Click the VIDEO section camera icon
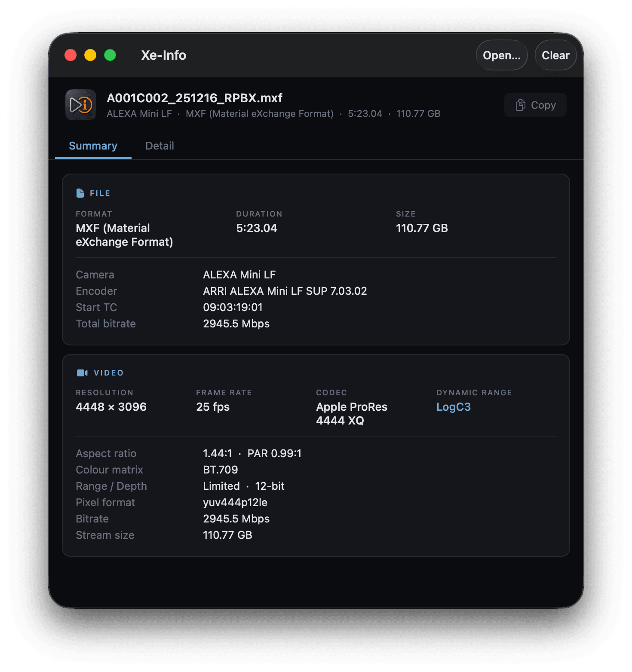632x672 pixels. pyautogui.click(x=82, y=373)
